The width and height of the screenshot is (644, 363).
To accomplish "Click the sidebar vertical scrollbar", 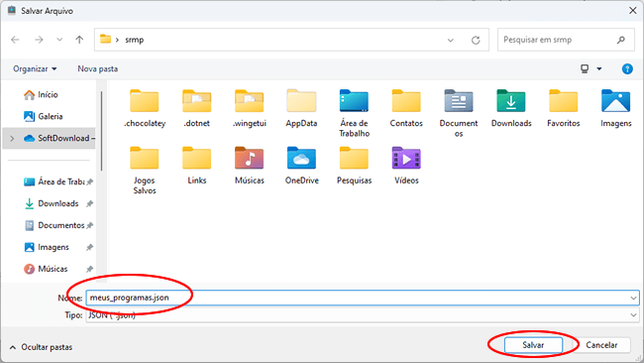I will pos(101,130).
